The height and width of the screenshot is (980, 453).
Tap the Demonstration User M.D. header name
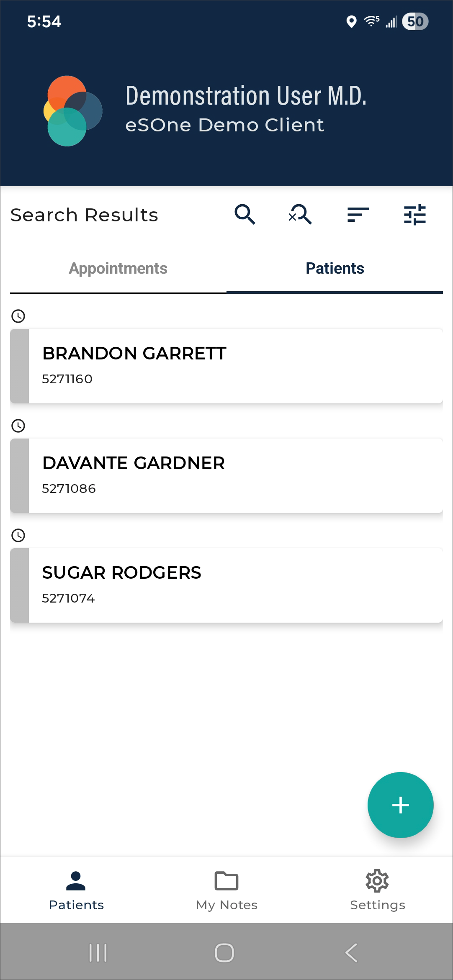pos(246,96)
